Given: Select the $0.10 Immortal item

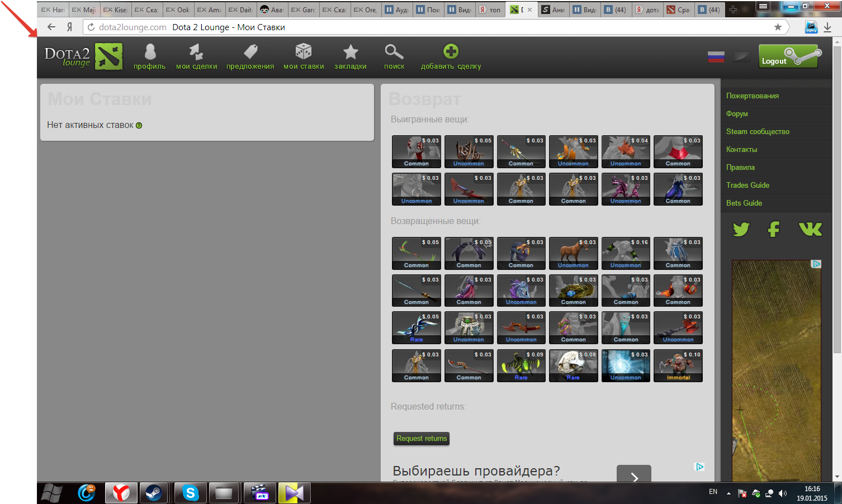Looking at the screenshot, I should pyautogui.click(x=678, y=366).
